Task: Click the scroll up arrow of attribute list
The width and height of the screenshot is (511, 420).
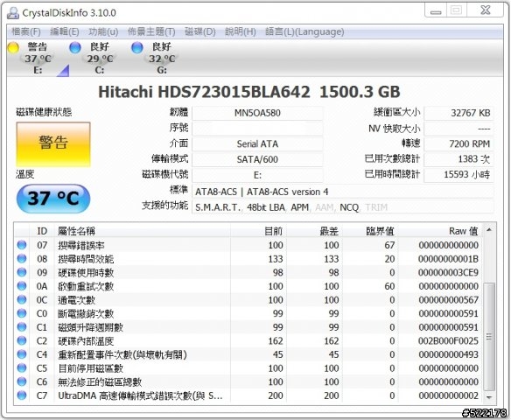Action: click(x=489, y=230)
